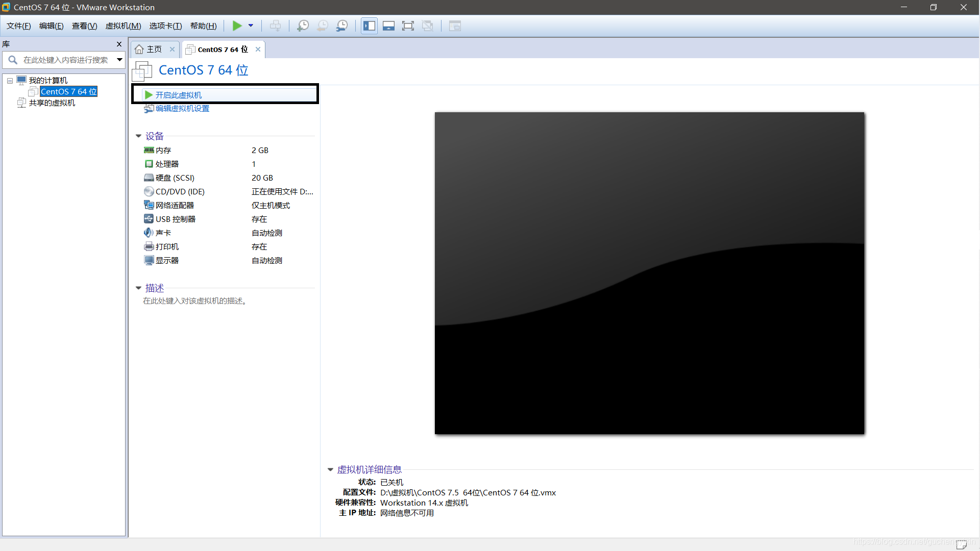Restore down the VMware window
Viewport: 980px width, 551px height.
tap(934, 7)
